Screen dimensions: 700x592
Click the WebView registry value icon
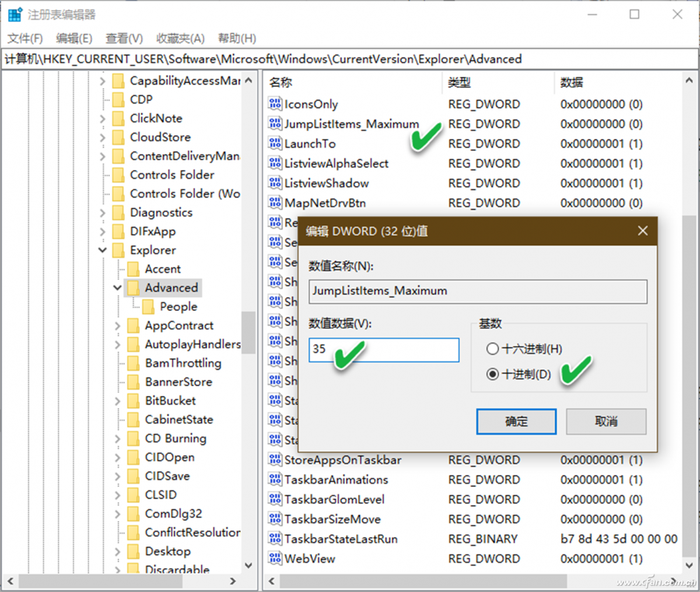coord(275,558)
